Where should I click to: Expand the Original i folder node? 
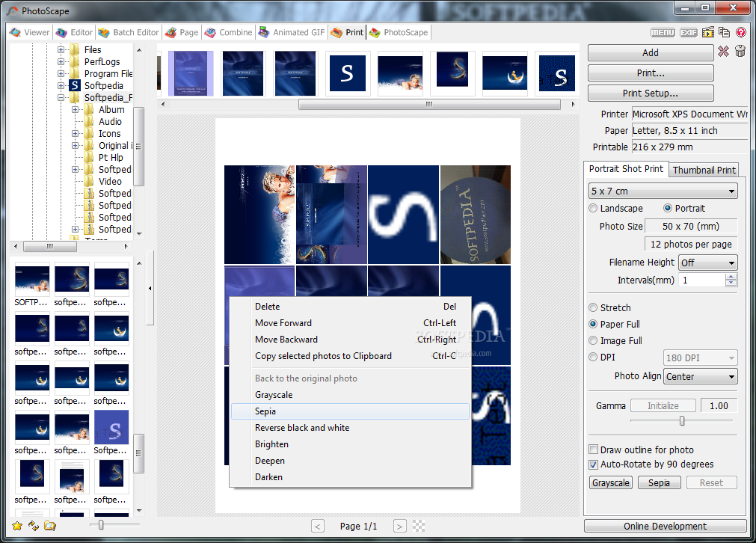pos(76,145)
